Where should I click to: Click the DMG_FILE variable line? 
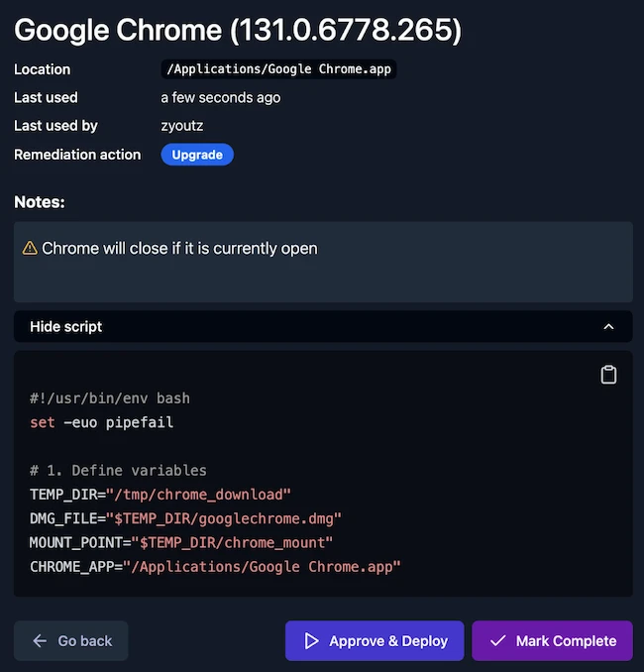[x=185, y=517]
